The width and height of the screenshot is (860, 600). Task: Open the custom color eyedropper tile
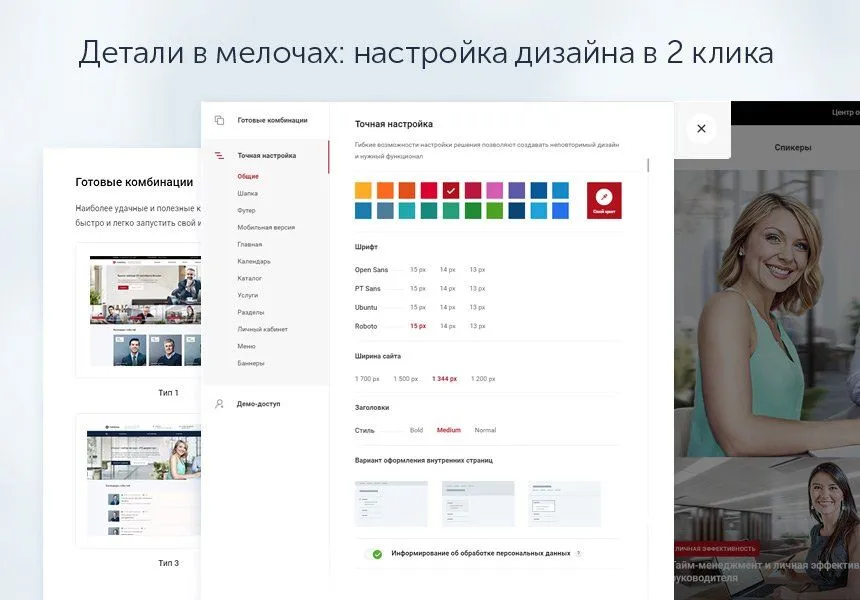604,200
